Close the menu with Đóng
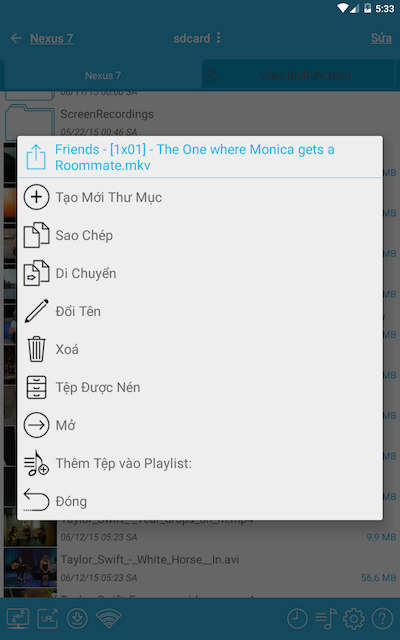 coord(200,501)
